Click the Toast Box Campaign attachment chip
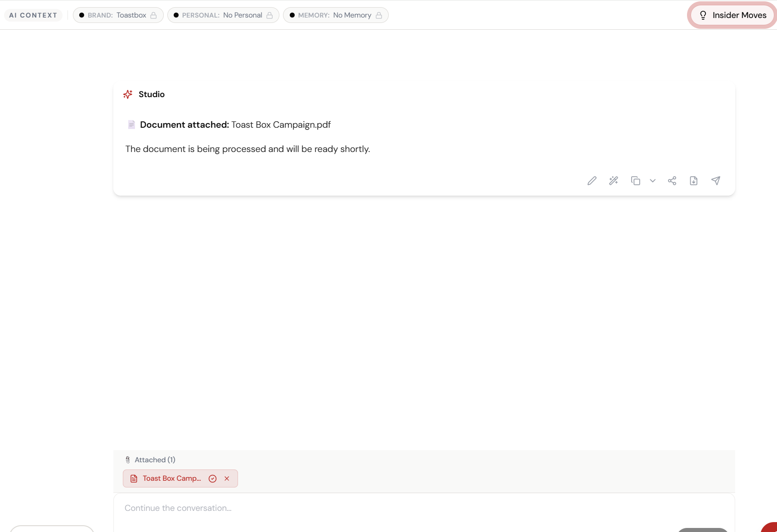 [x=171, y=478]
